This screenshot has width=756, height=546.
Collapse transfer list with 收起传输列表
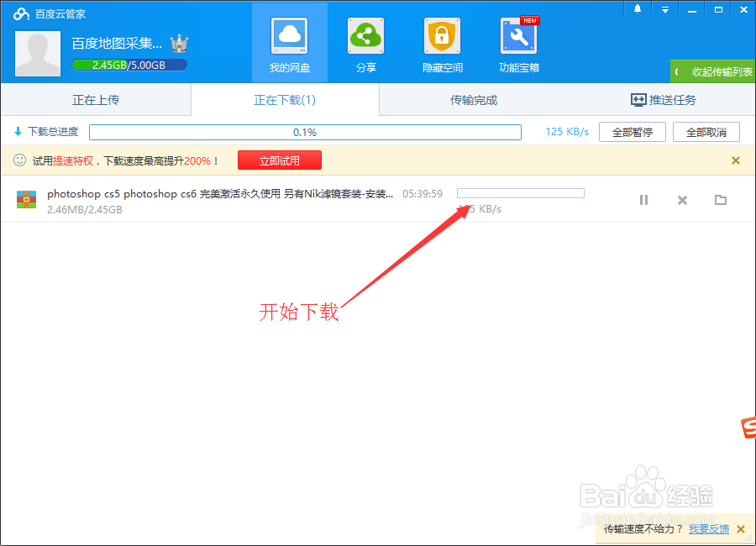click(712, 71)
